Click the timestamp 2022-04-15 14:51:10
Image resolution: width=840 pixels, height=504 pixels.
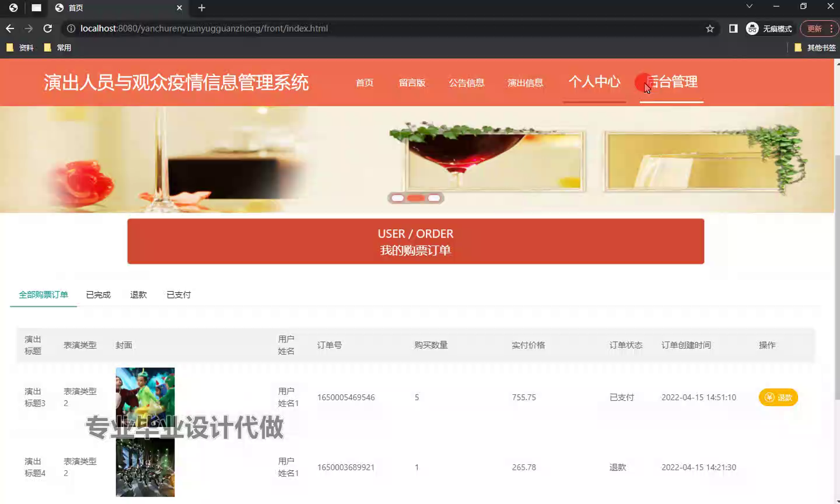point(699,397)
